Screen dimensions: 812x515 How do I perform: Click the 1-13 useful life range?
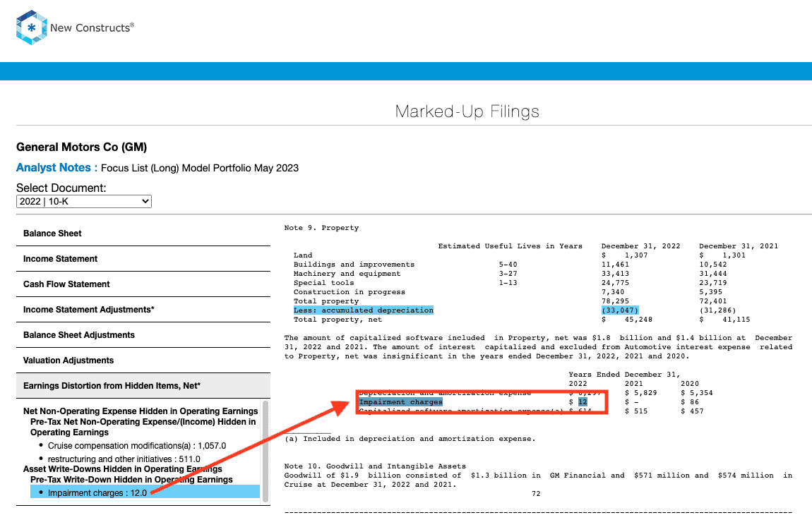508,283
